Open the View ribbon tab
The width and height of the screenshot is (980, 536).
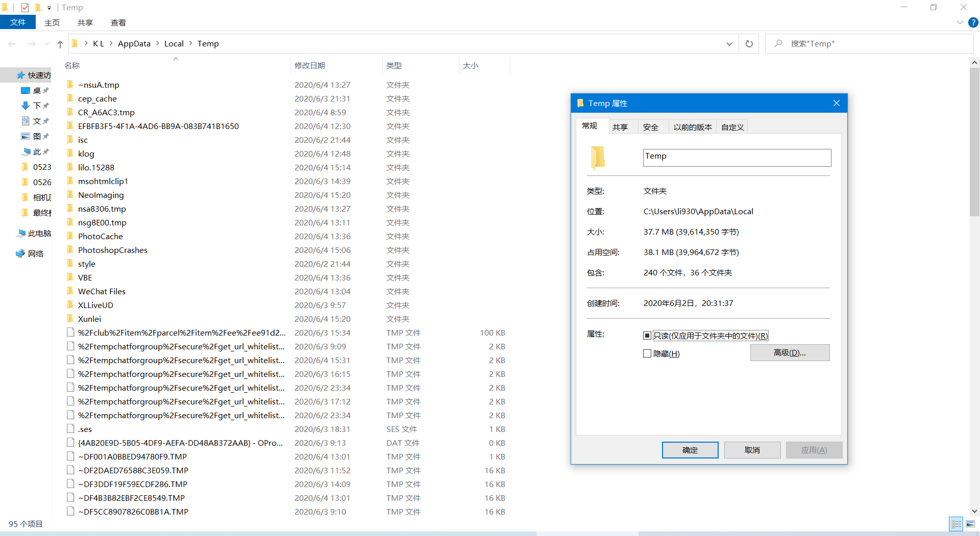point(118,22)
